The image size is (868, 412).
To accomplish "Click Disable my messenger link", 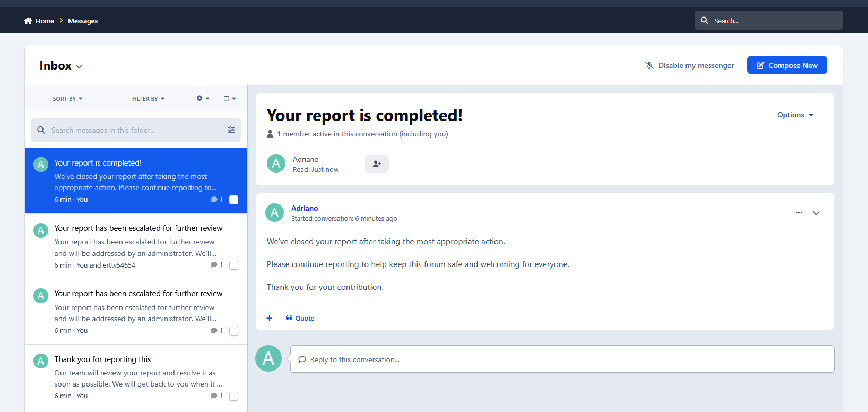I will [689, 65].
